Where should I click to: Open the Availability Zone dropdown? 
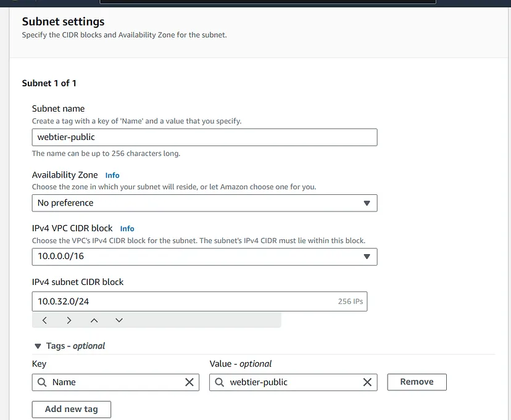(x=204, y=203)
